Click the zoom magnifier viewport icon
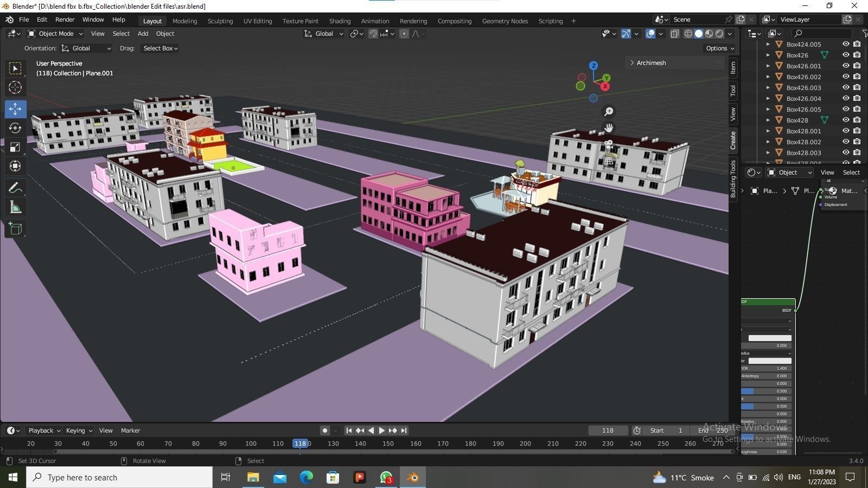Image resolution: width=868 pixels, height=488 pixels. tap(609, 111)
